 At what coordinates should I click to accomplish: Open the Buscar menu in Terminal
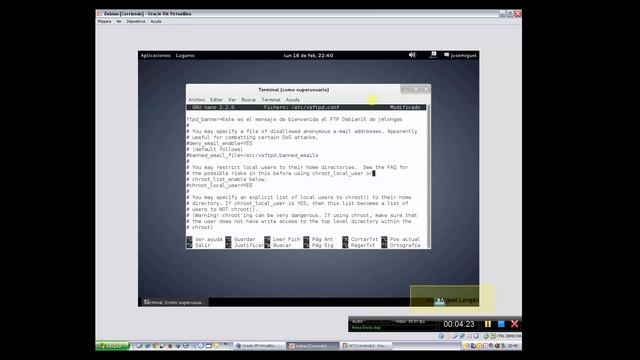pyautogui.click(x=248, y=100)
